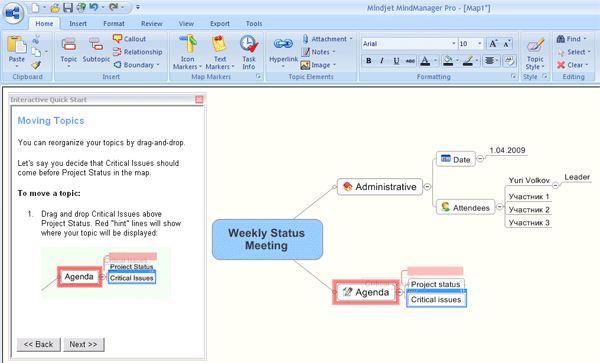The image size is (600, 363).
Task: Shrink font size button
Action: coord(507,44)
